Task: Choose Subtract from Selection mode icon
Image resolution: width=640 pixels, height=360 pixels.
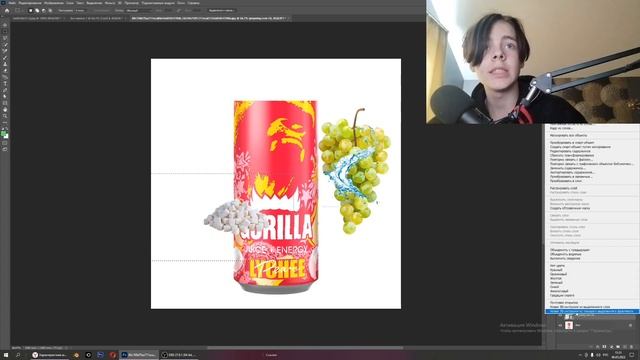Action: click(44, 10)
